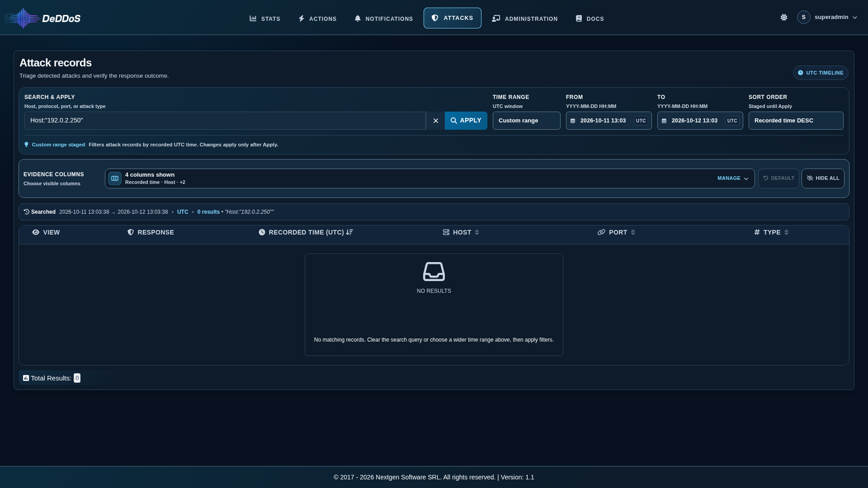Click the Total Results chart icon

click(26, 378)
